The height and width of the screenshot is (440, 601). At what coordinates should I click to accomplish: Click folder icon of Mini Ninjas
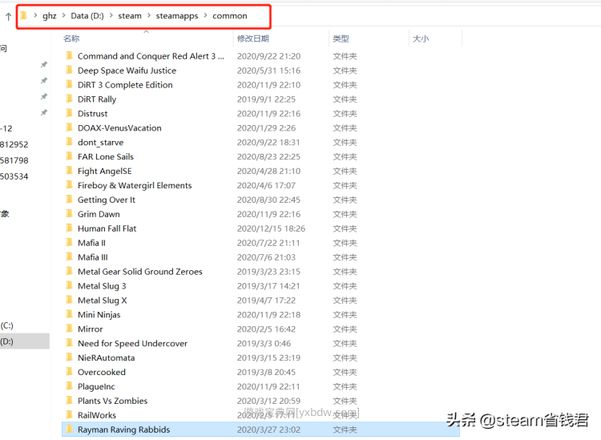(69, 314)
